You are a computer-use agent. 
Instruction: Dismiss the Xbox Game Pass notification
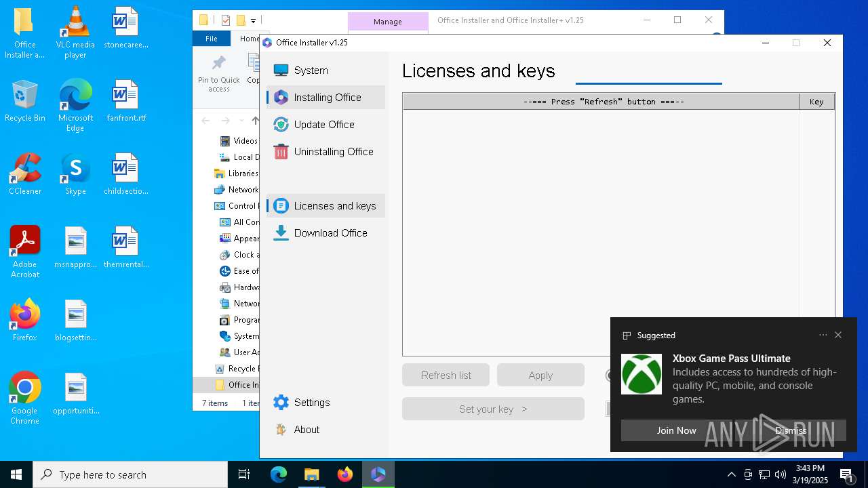tap(791, 430)
